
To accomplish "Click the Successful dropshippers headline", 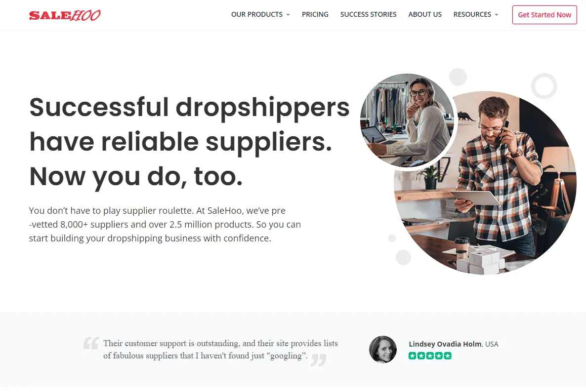I will 189,142.
